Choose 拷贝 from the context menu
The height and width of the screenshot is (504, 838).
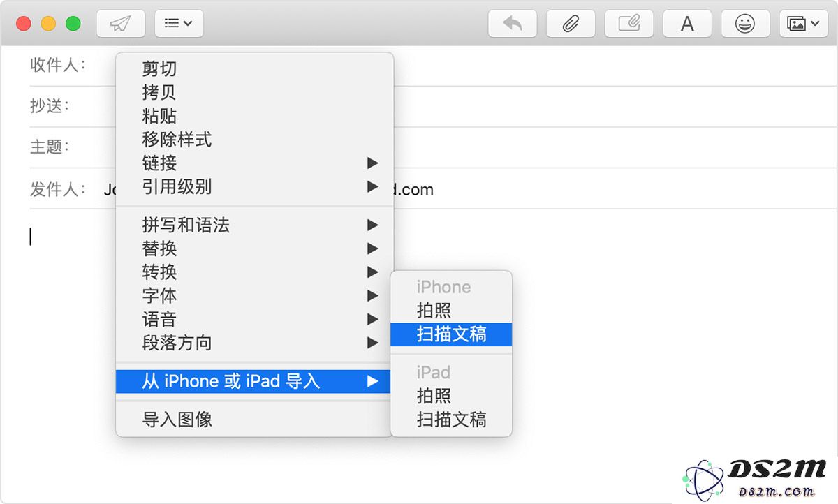[x=254, y=92]
